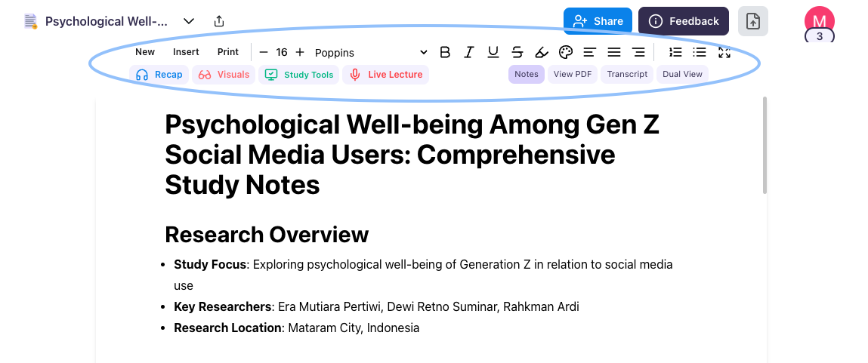
Task: Expand the document title chevron
Action: click(x=189, y=21)
